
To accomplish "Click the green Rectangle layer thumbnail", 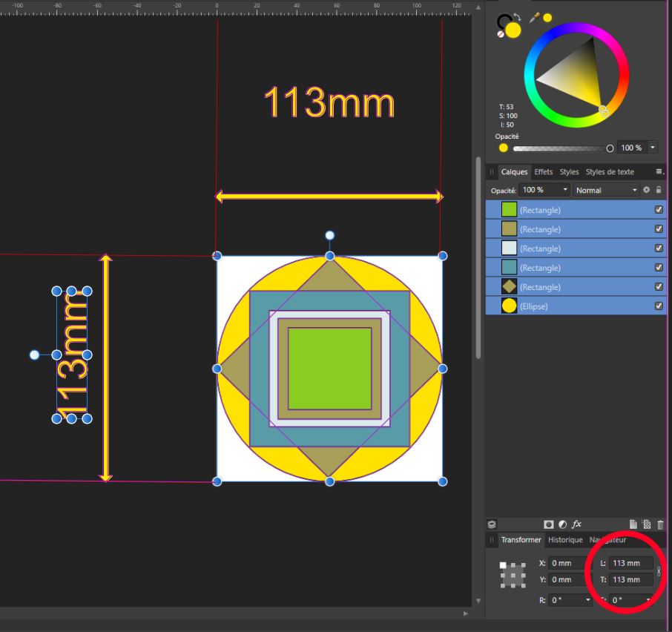I will [509, 209].
